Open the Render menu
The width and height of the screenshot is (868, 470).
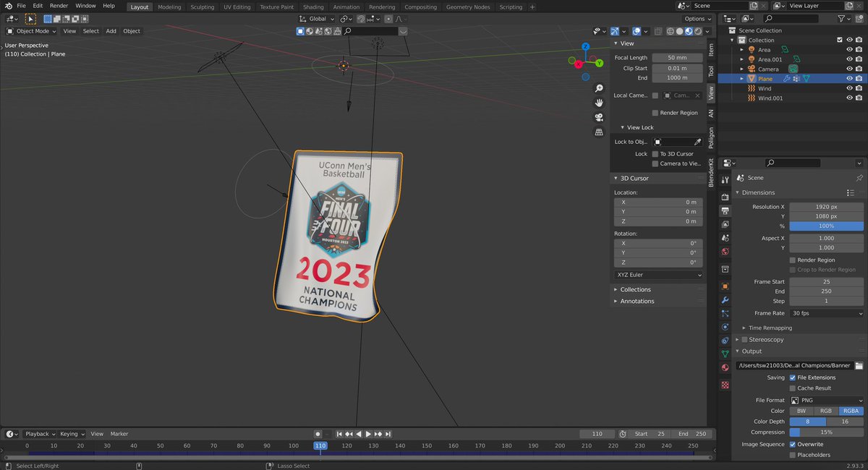pos(59,6)
